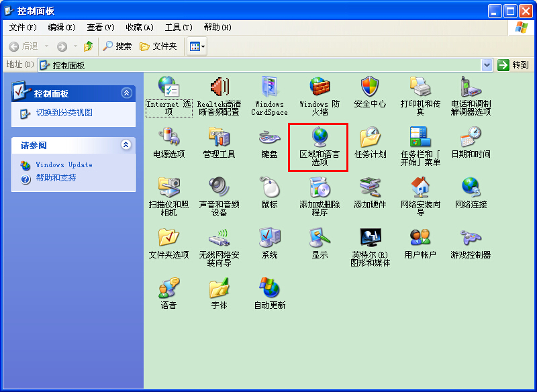Open 文件夹选项 icon
This screenshot has height=392, width=537.
169,237
